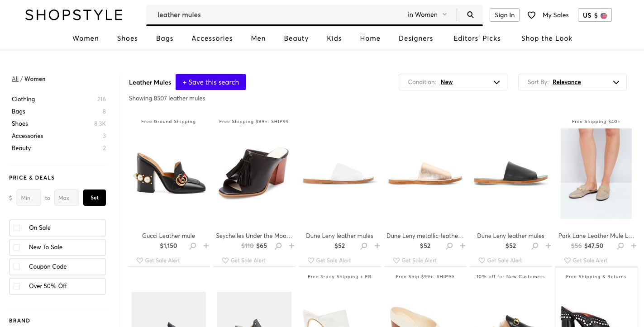
Task: Open the US $ currency selector
Action: point(595,15)
